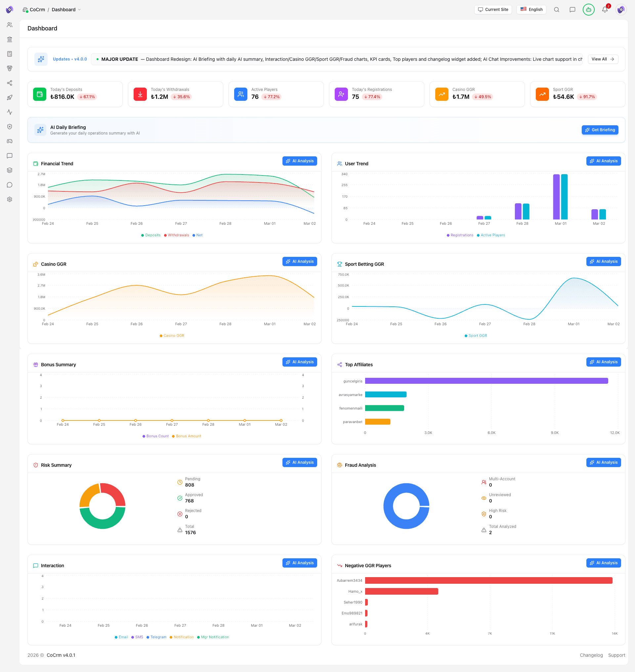
Task: Open the Changelog link in the footer
Action: 591,655
